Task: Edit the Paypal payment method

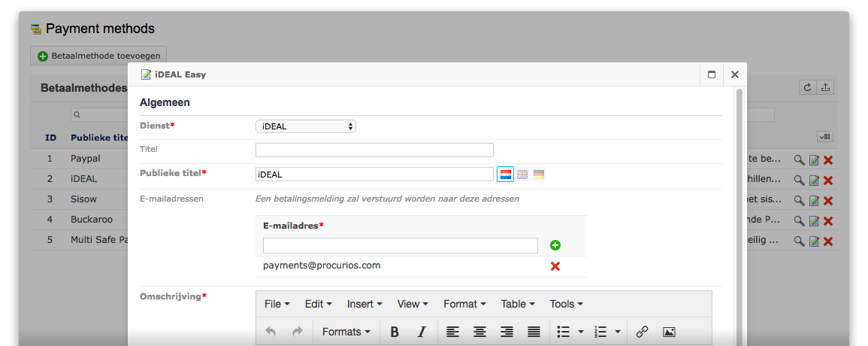Action: pyautogui.click(x=814, y=160)
